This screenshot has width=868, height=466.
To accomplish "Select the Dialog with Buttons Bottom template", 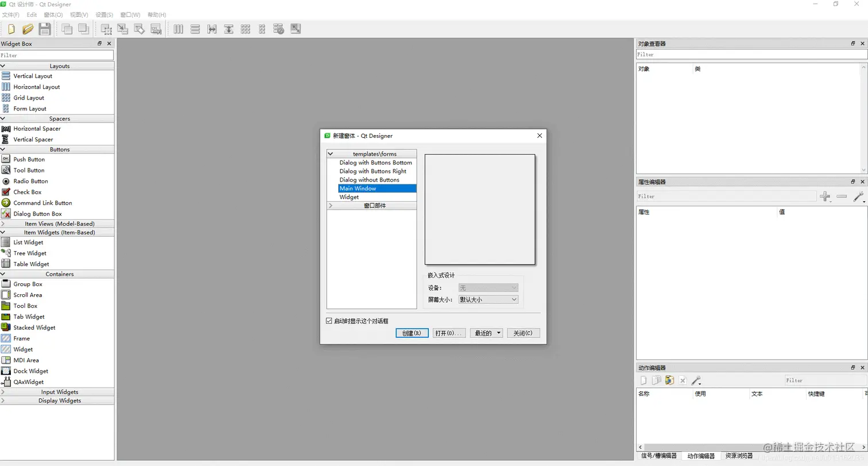I will click(375, 163).
